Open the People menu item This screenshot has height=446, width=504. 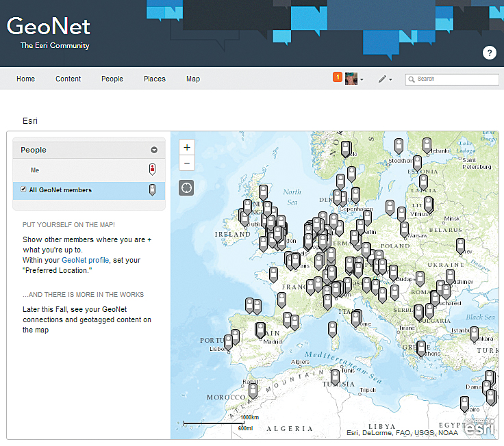(112, 79)
